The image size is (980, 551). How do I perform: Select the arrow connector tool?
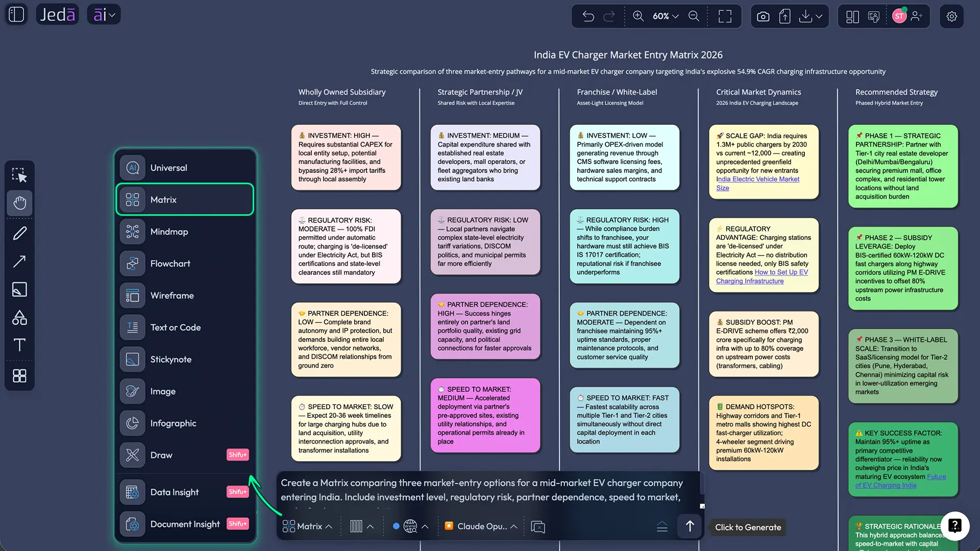(19, 261)
